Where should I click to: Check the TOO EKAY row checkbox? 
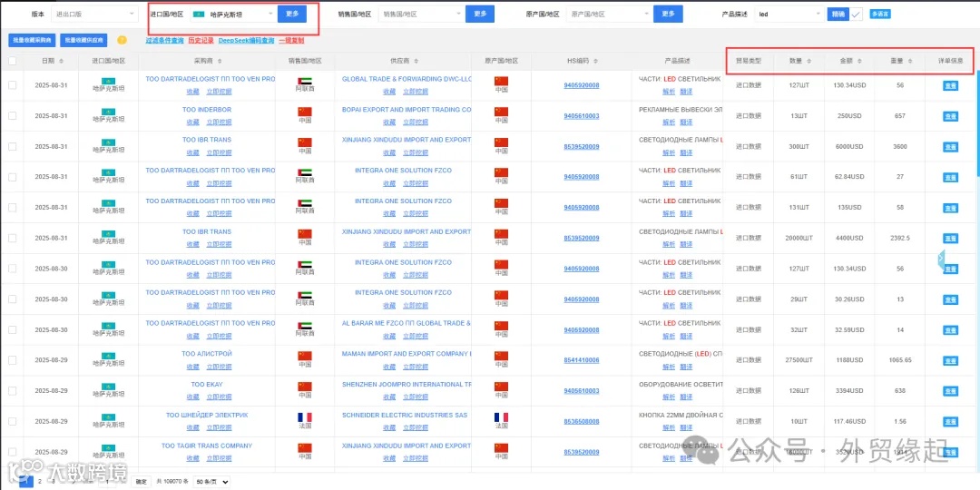pyautogui.click(x=13, y=390)
